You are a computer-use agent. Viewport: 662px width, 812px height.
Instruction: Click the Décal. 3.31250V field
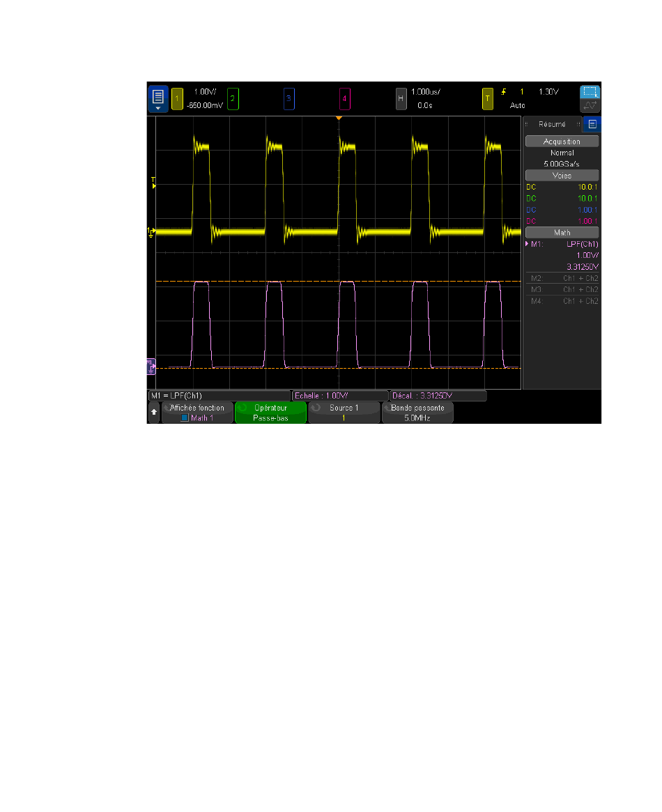pyautogui.click(x=438, y=396)
